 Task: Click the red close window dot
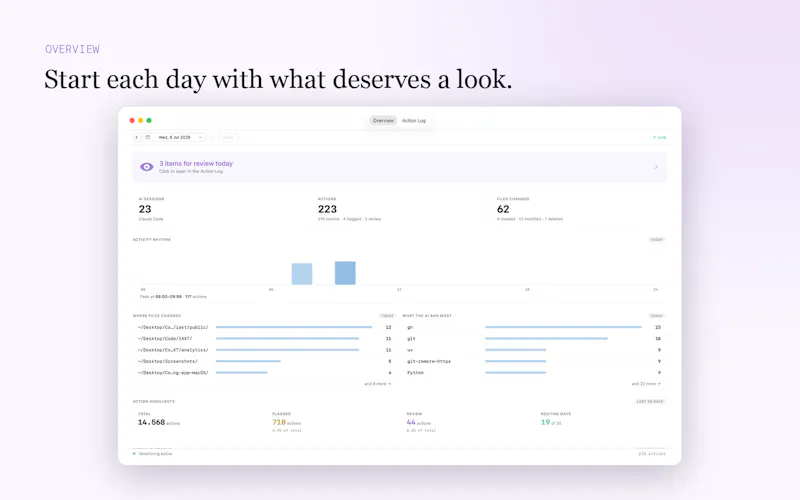tap(132, 120)
